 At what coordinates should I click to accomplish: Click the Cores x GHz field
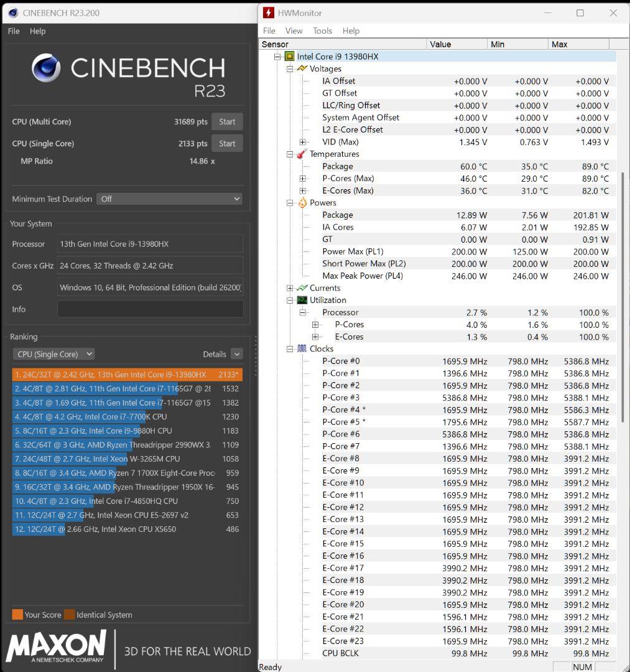(151, 266)
